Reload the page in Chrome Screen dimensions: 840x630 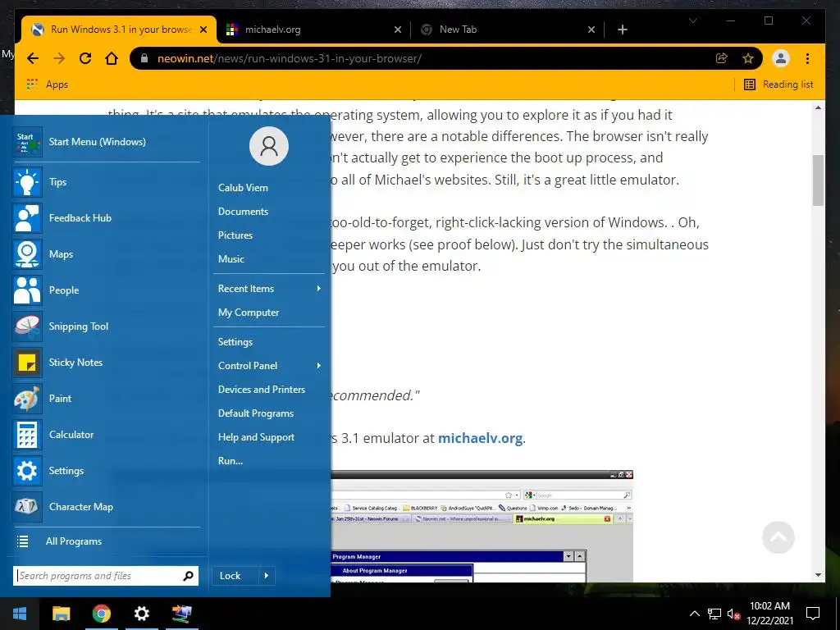pyautogui.click(x=85, y=58)
